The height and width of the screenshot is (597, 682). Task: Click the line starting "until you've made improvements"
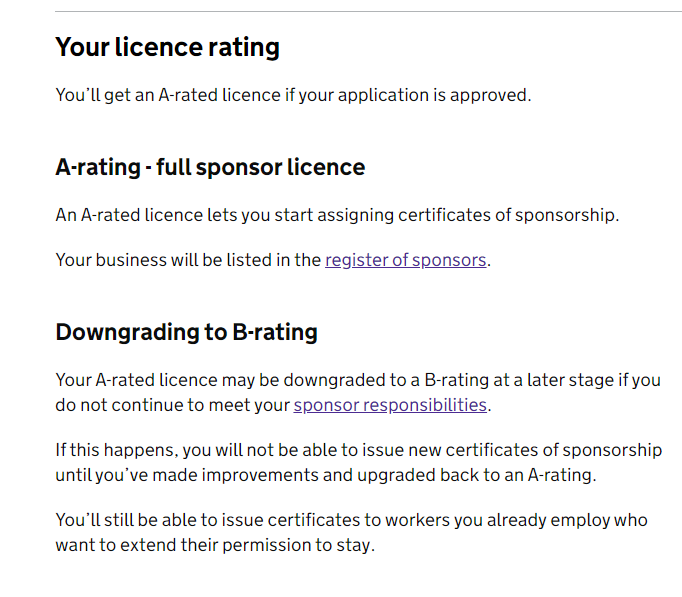[325, 474]
